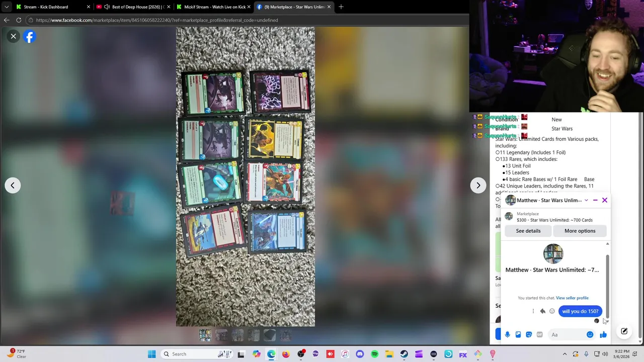Click the listing panel page scrollbar
Image resolution: width=644 pixels, height=362 pixels.
point(640,225)
